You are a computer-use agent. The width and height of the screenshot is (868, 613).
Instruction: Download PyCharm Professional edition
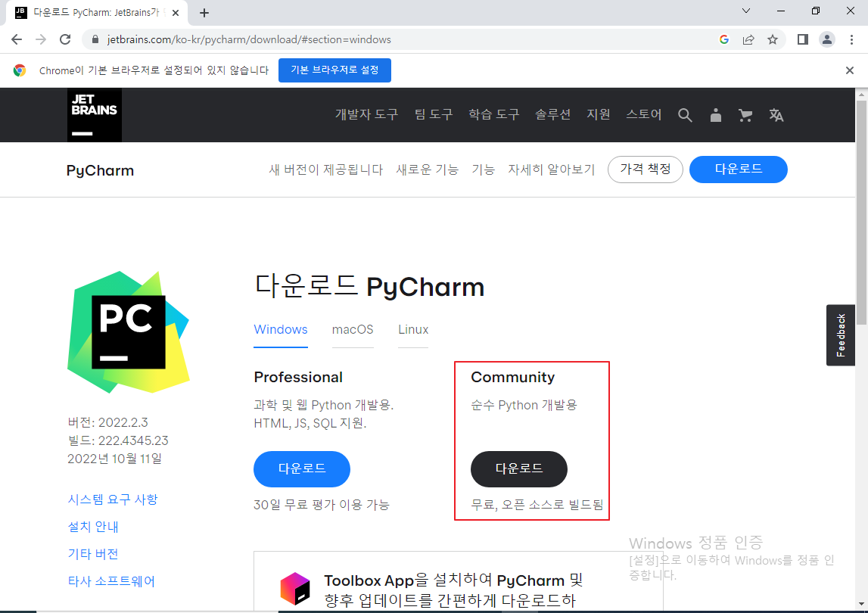coord(302,469)
